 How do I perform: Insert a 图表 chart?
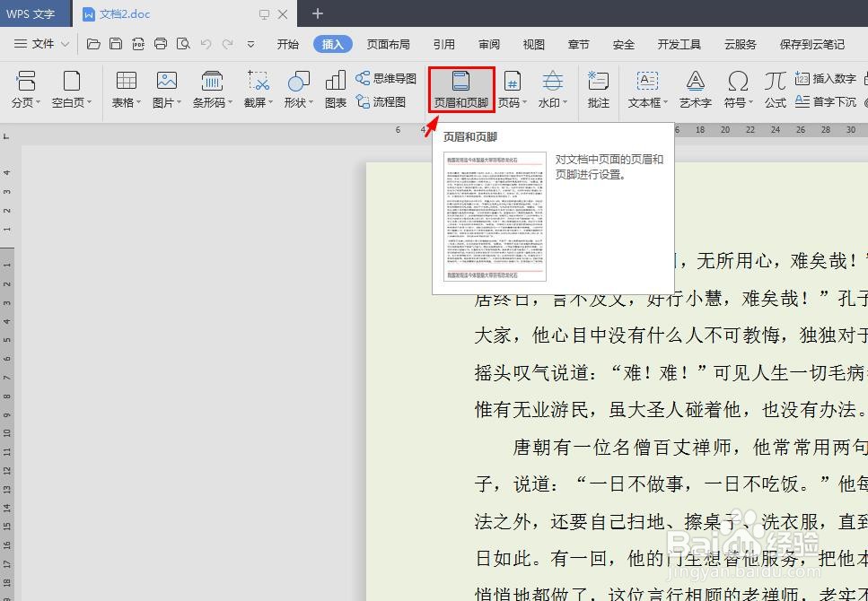click(336, 89)
